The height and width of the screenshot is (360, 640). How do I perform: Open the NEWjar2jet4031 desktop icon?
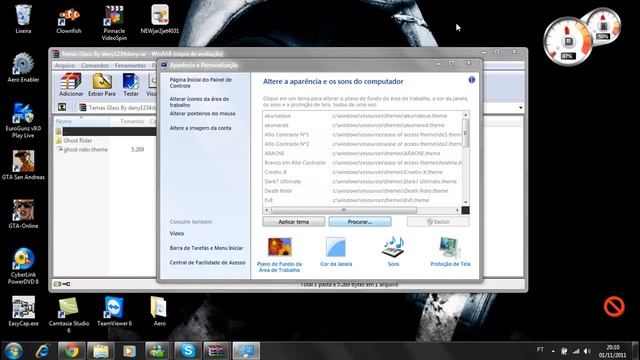pyautogui.click(x=160, y=19)
